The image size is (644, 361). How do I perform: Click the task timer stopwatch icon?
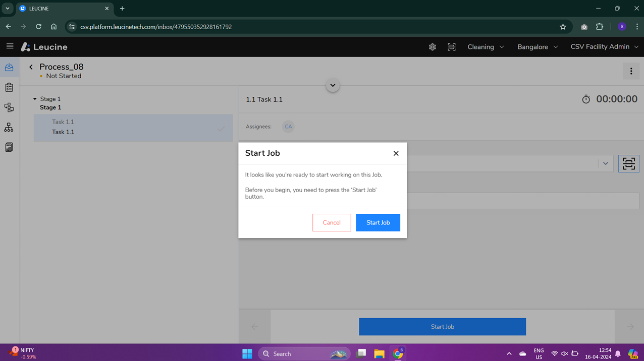pyautogui.click(x=586, y=99)
